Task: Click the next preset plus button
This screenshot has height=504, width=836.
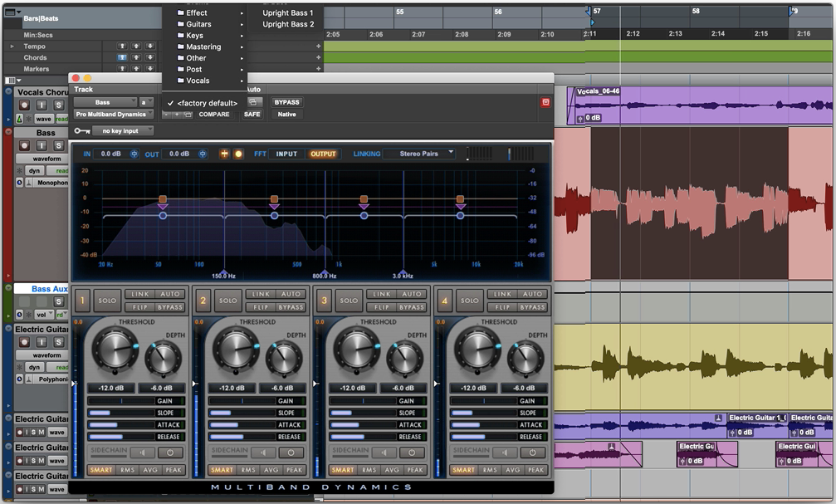Action: pos(177,114)
